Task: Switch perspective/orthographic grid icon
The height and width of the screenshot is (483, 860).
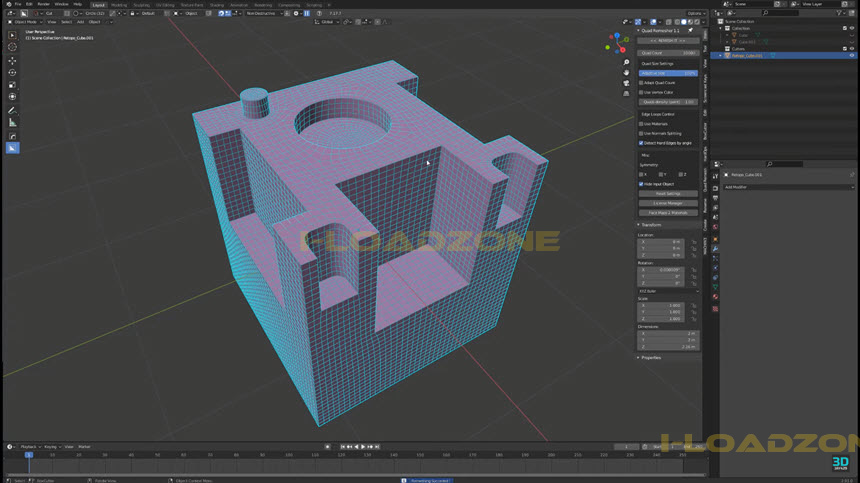Action: [626, 93]
